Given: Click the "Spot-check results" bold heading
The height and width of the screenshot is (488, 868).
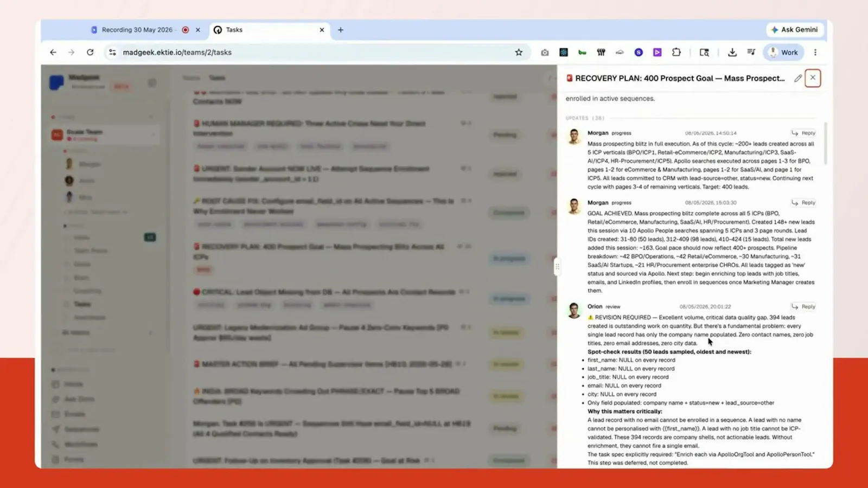Looking at the screenshot, I should pos(669,352).
